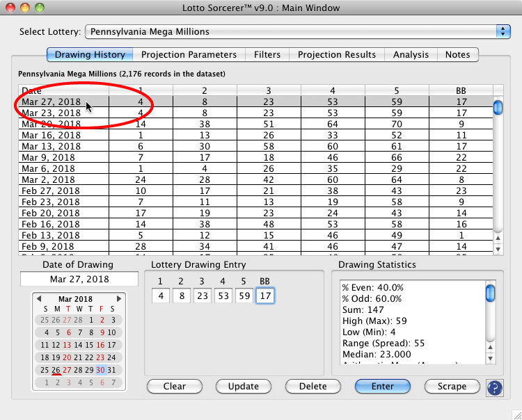Click column header 3 in history table
Viewport: 522px width, 420px height.
click(x=269, y=90)
